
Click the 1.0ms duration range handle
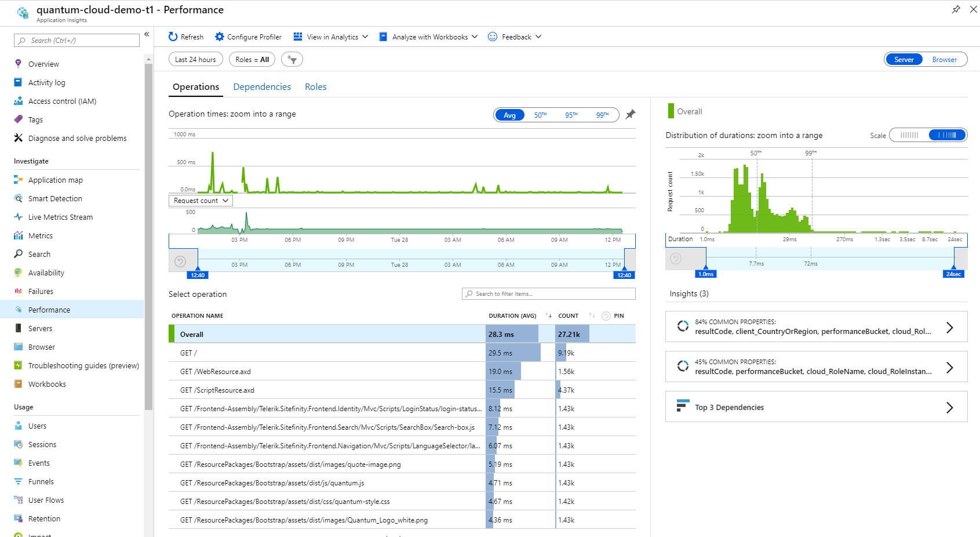(706, 274)
